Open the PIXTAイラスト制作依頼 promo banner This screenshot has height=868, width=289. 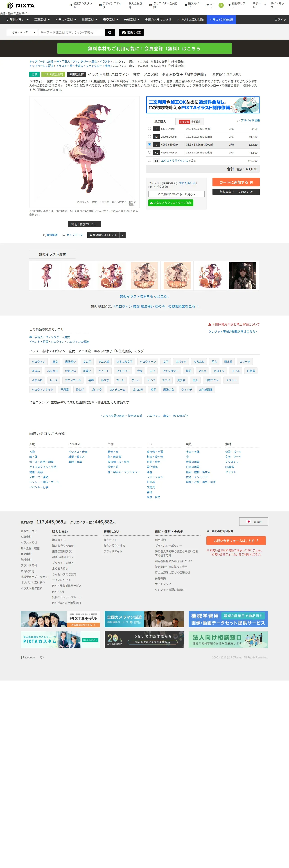coord(203,105)
